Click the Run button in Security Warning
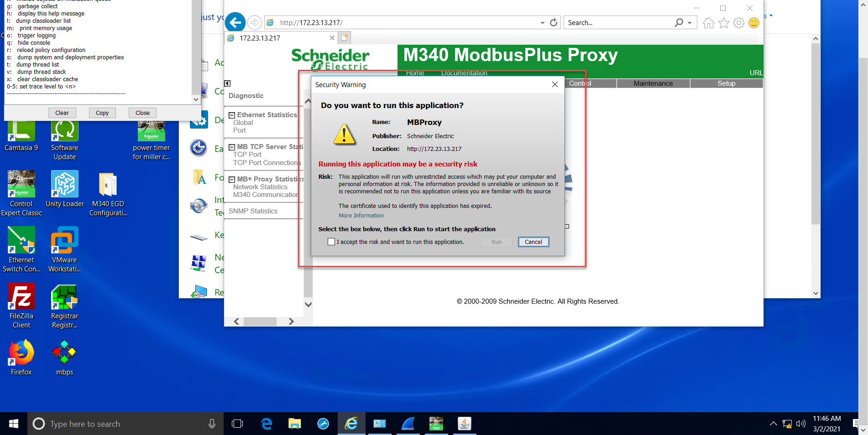Viewport: 868px width, 435px height. 496,242
